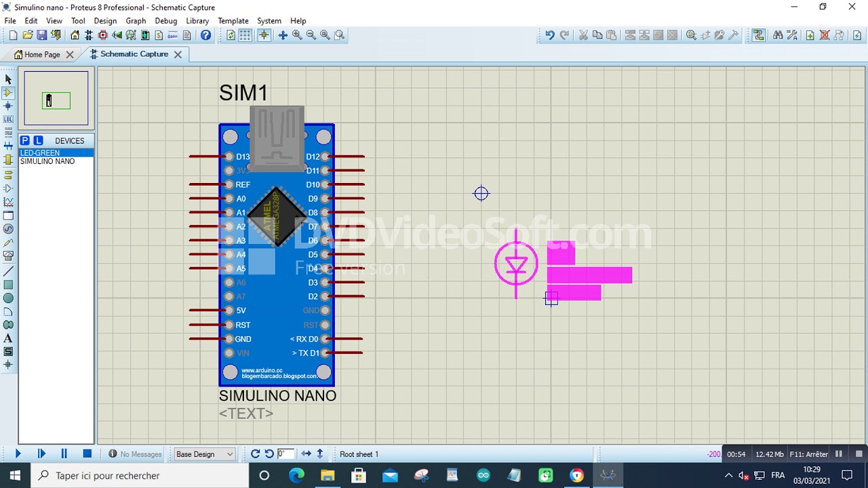Open the File menu
The image size is (868, 488).
(x=10, y=21)
